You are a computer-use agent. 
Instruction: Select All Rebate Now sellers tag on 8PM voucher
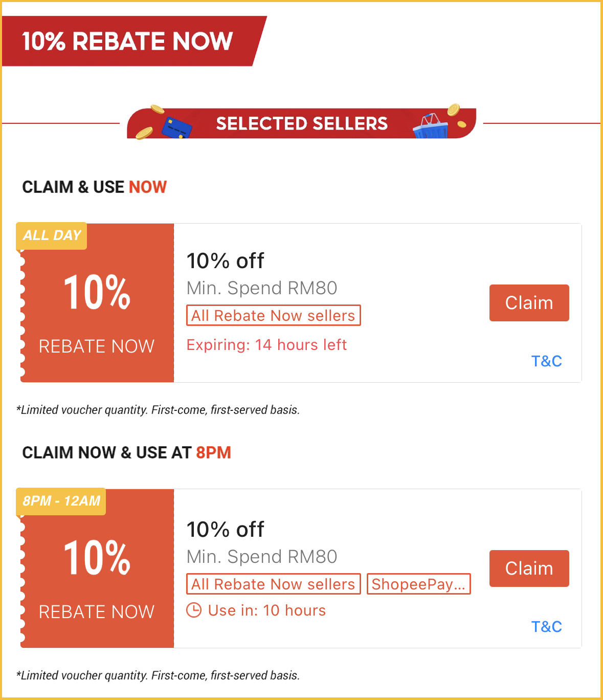click(x=273, y=584)
